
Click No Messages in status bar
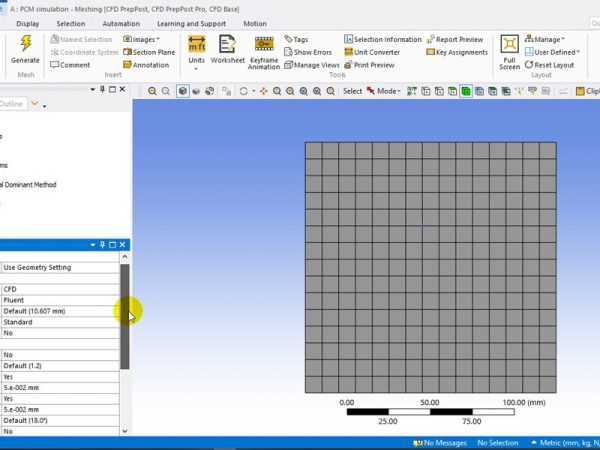(440, 443)
